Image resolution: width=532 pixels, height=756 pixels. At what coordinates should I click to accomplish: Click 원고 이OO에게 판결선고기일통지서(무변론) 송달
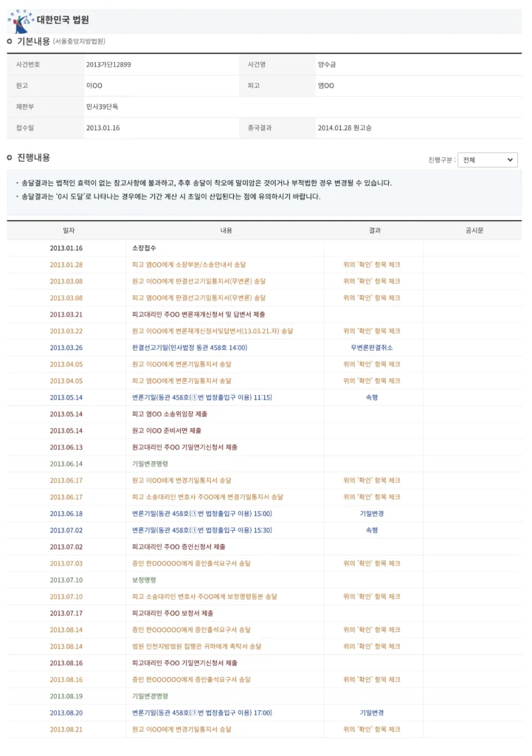[x=199, y=281]
